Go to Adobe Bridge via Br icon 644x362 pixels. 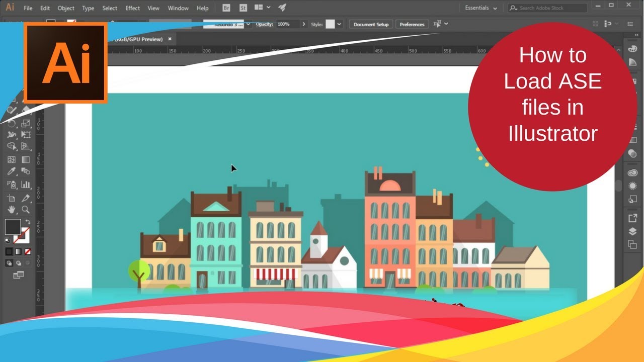[226, 8]
